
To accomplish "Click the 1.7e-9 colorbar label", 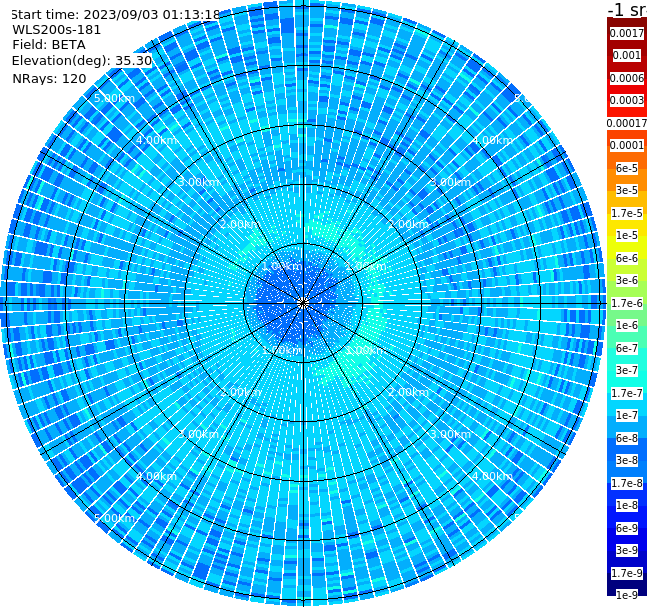I will coord(627,573).
